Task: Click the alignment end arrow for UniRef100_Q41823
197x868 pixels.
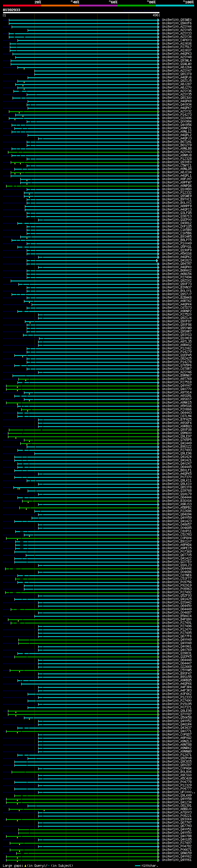Action: coord(157,260)
